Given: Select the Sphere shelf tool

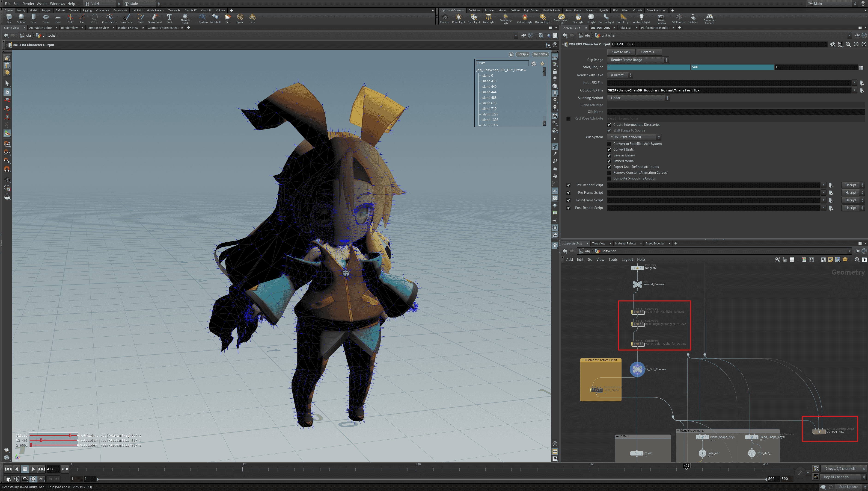Looking at the screenshot, I should 21,18.
